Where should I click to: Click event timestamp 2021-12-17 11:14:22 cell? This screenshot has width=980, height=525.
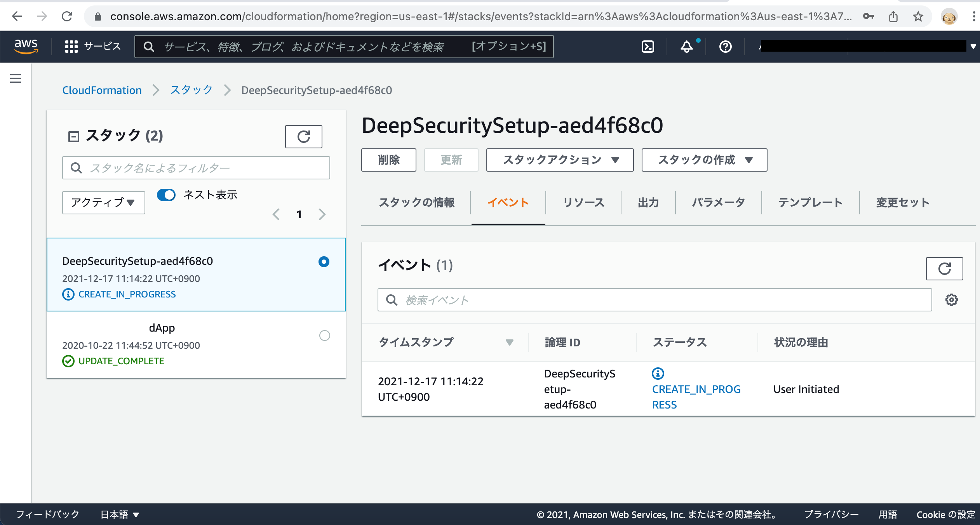(x=431, y=389)
